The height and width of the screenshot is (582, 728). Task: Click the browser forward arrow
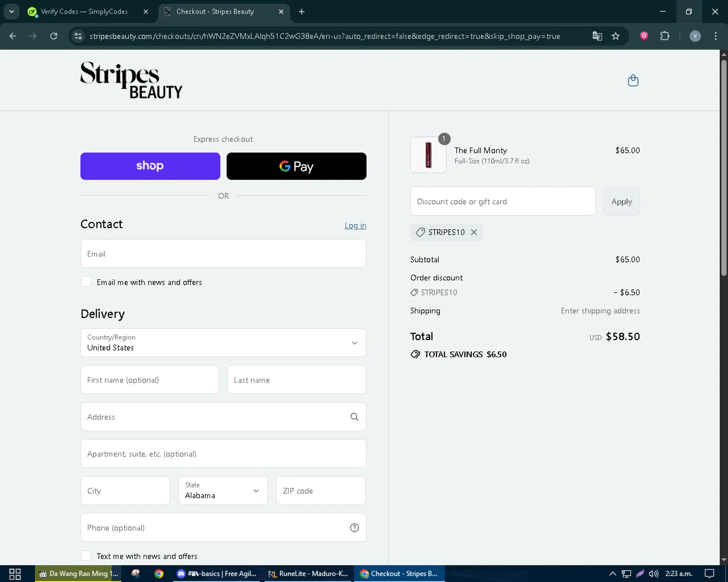[x=33, y=36]
